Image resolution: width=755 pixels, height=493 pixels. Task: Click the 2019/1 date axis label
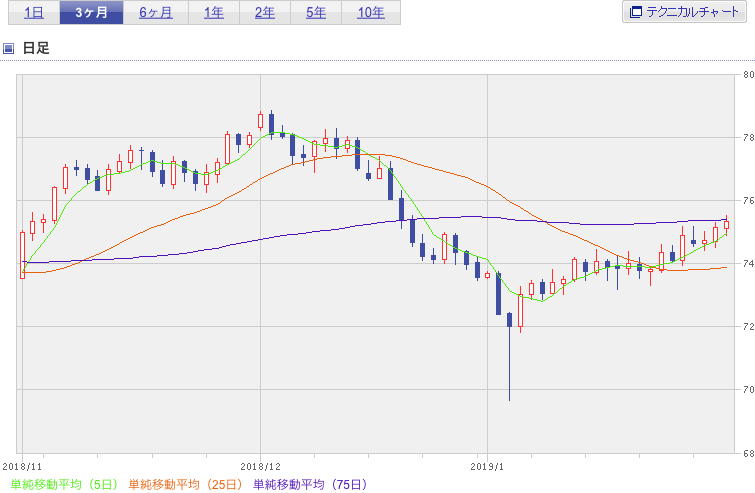pos(487,467)
